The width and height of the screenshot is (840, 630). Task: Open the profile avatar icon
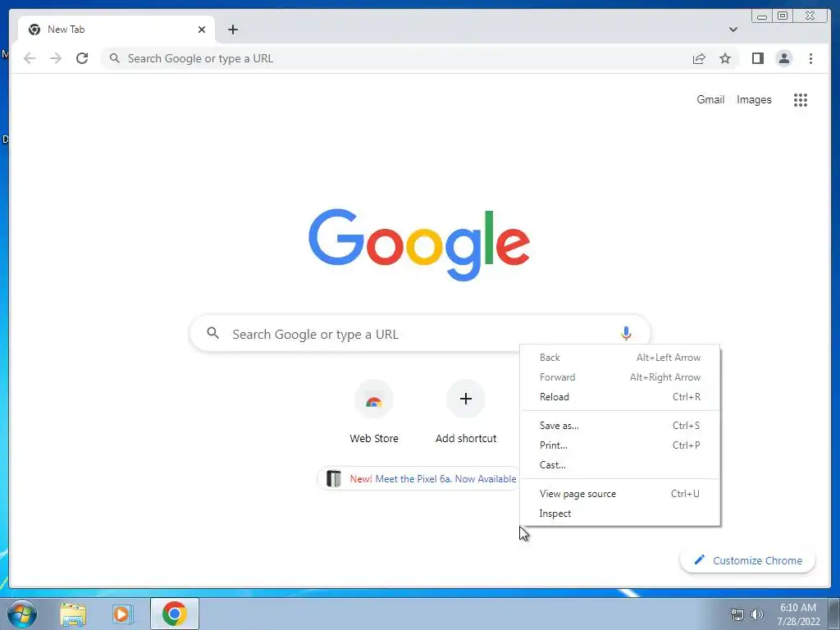(x=783, y=58)
